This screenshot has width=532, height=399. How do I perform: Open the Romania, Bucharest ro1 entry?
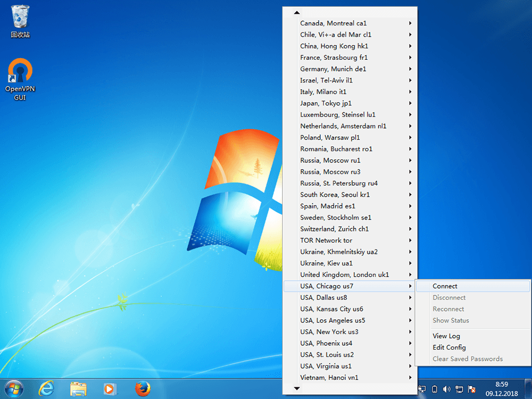[350, 149]
